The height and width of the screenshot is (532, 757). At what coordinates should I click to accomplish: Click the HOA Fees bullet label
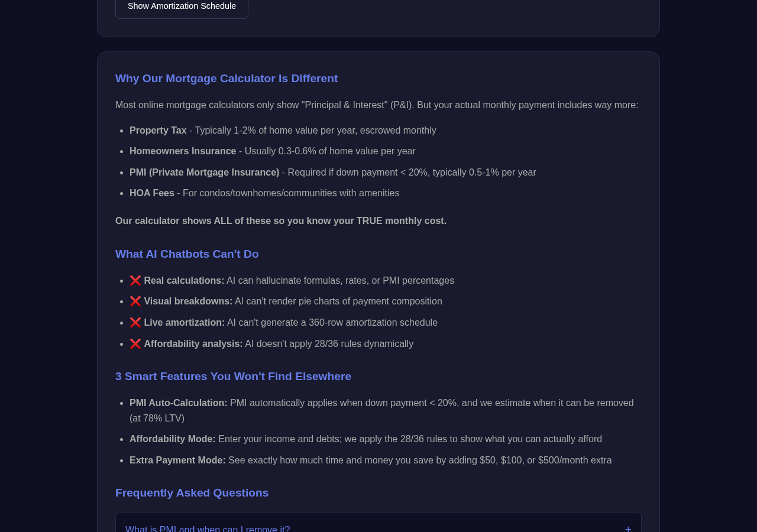152,193
